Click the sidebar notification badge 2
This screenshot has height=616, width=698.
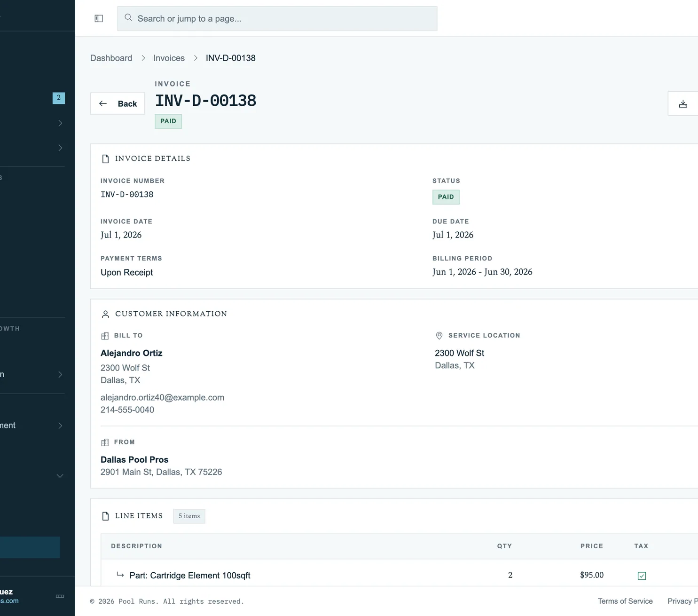(x=59, y=98)
